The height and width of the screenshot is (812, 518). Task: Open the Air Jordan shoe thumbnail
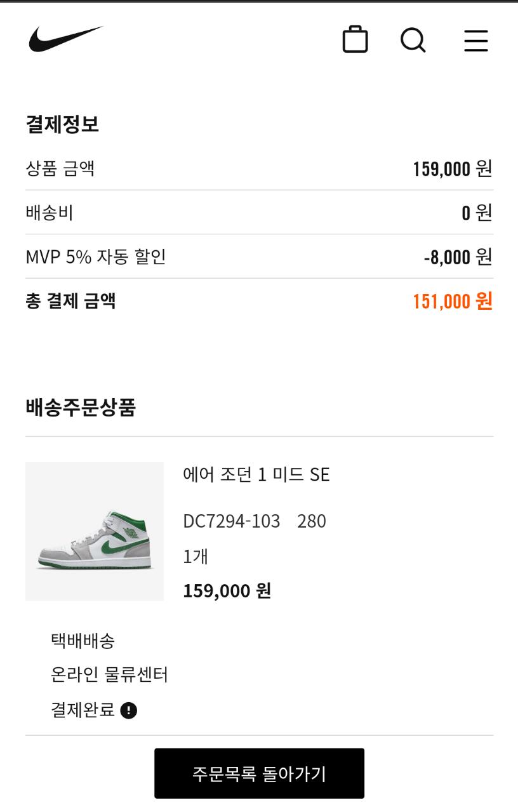point(95,531)
